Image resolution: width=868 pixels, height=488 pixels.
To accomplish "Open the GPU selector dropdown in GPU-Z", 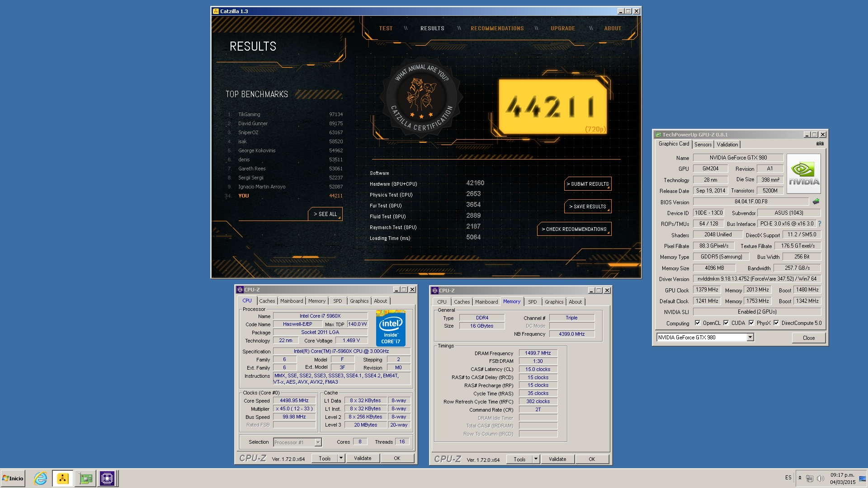I will click(750, 338).
